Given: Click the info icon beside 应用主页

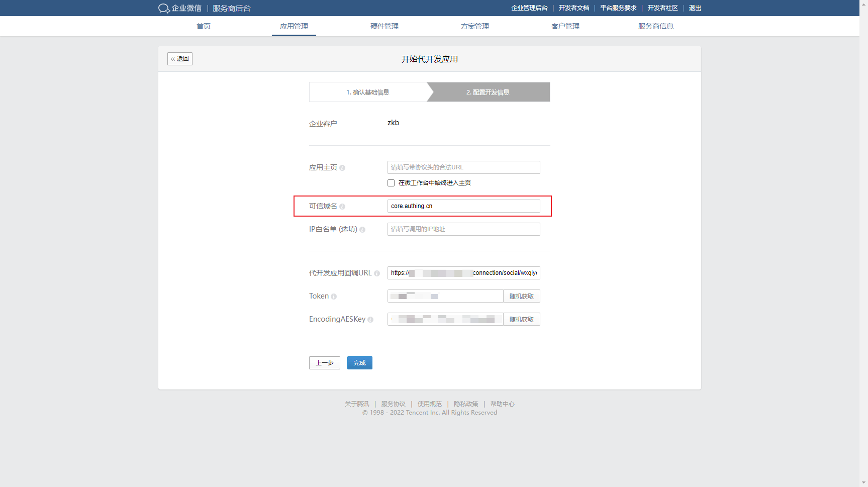Looking at the screenshot, I should (342, 168).
